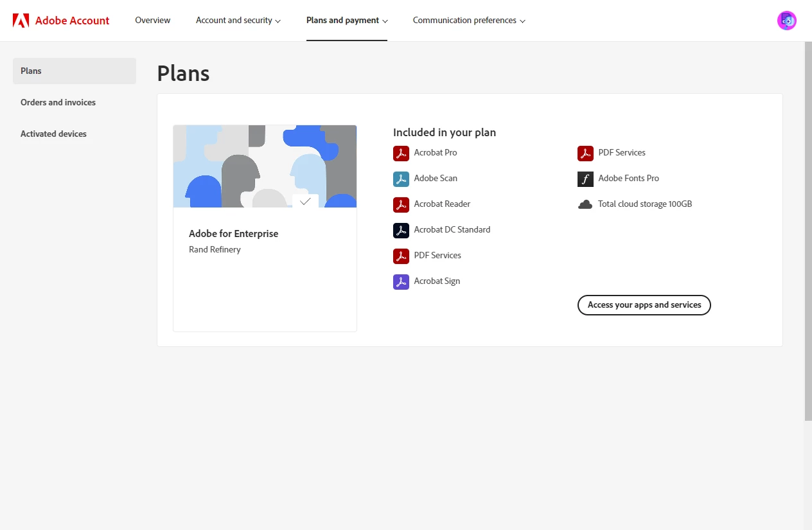This screenshot has height=530, width=812.
Task: Click the Adobe Fonts Pro label
Action: pos(628,179)
